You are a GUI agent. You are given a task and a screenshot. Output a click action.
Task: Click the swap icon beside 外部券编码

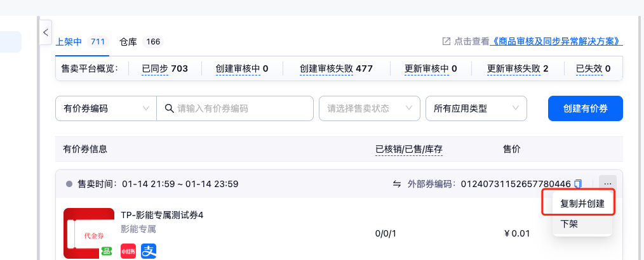397,184
